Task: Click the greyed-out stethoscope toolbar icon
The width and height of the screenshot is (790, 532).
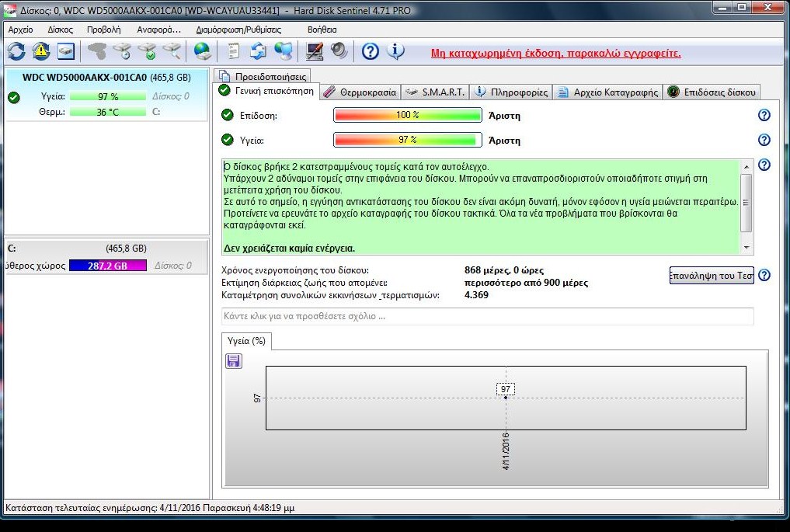Action: pyautogui.click(x=97, y=51)
